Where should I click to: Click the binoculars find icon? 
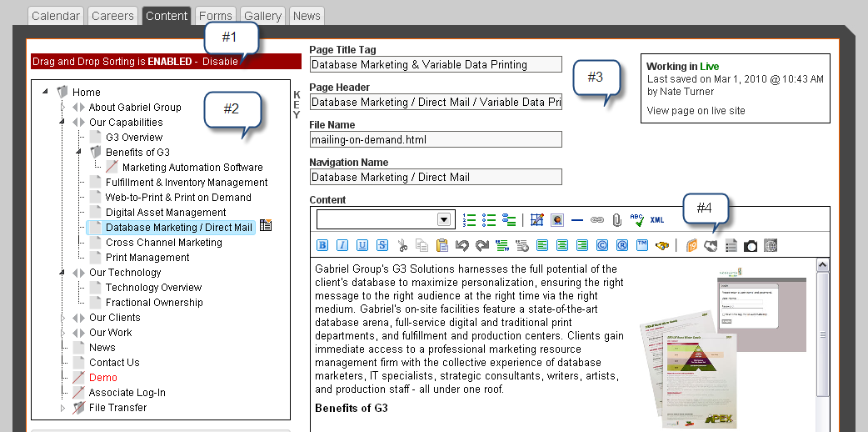point(662,245)
